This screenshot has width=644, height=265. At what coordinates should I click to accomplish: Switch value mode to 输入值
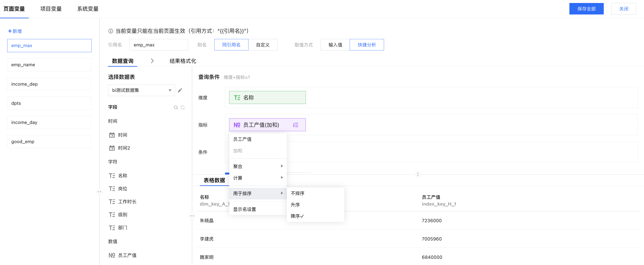click(x=335, y=45)
